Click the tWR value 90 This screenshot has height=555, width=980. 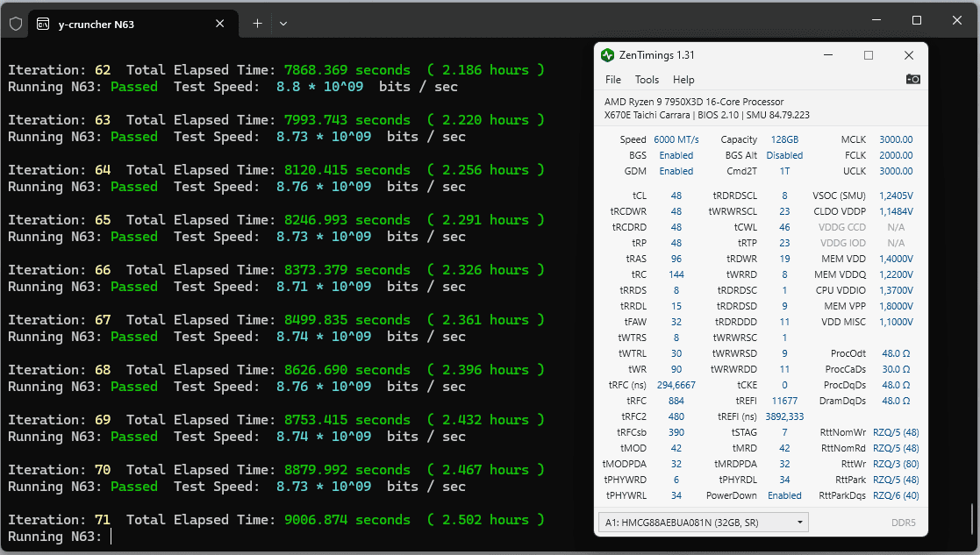(x=676, y=369)
